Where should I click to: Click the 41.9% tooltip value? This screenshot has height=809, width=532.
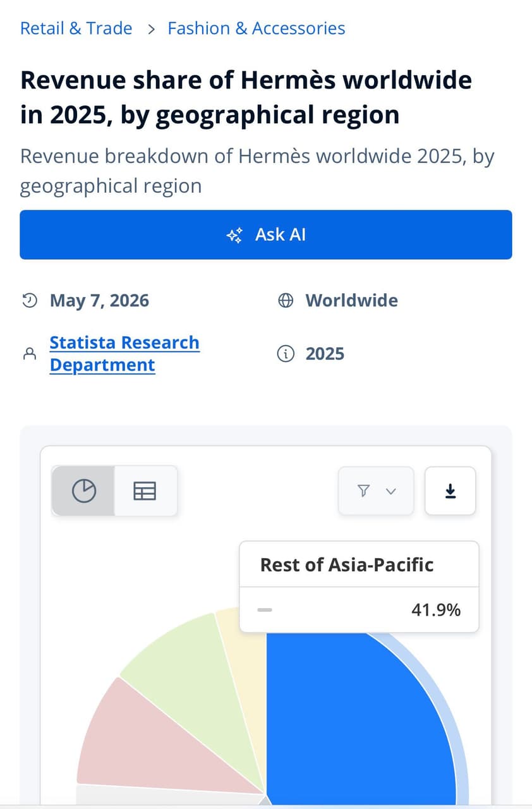pyautogui.click(x=436, y=610)
